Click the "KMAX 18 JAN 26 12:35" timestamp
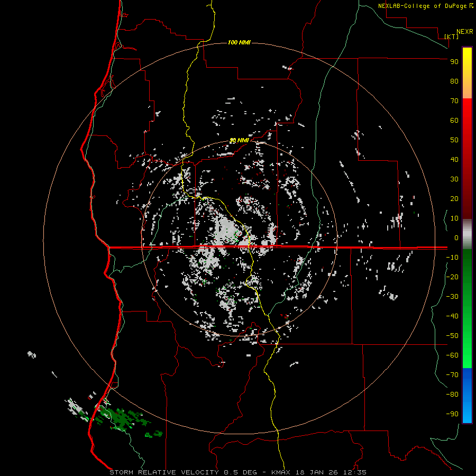 click(x=319, y=472)
